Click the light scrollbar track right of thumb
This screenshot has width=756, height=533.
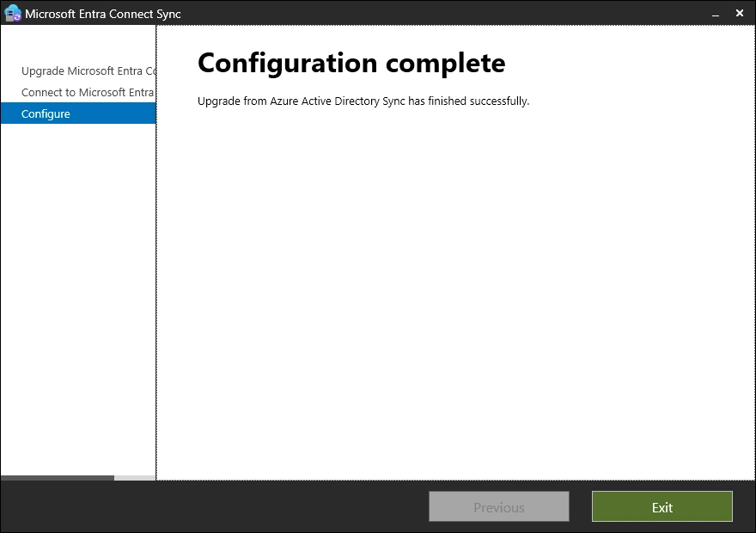[135, 478]
